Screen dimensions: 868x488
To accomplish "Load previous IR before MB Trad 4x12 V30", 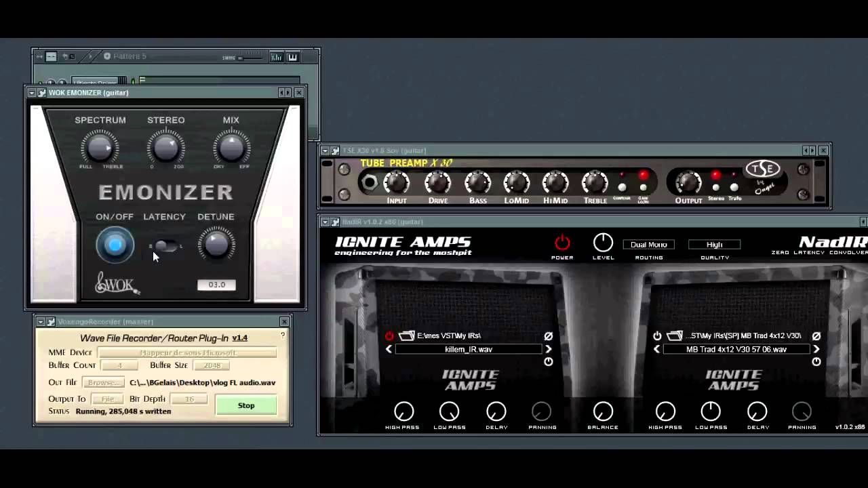I will click(x=656, y=349).
